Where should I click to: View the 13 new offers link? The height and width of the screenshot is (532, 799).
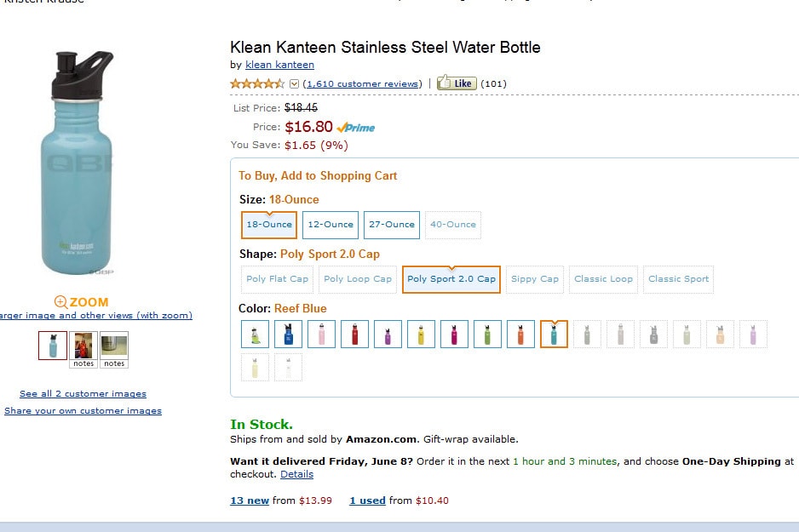tap(250, 501)
